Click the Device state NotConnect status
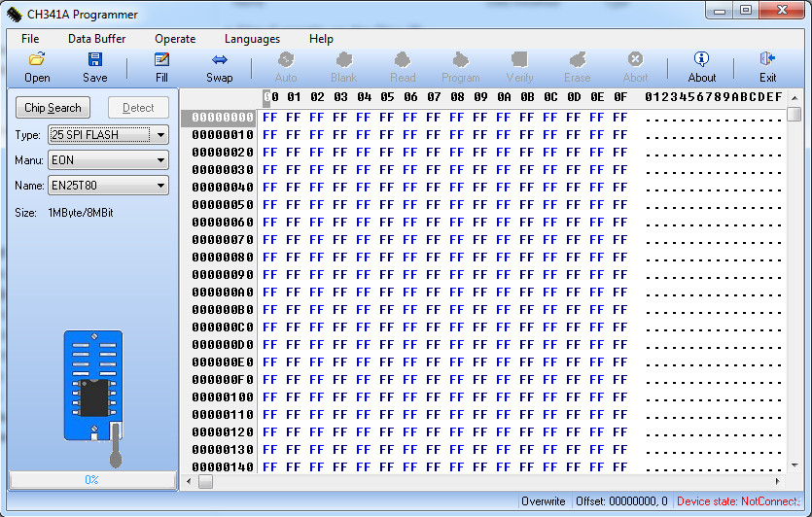The width and height of the screenshot is (812, 517). pos(738,501)
